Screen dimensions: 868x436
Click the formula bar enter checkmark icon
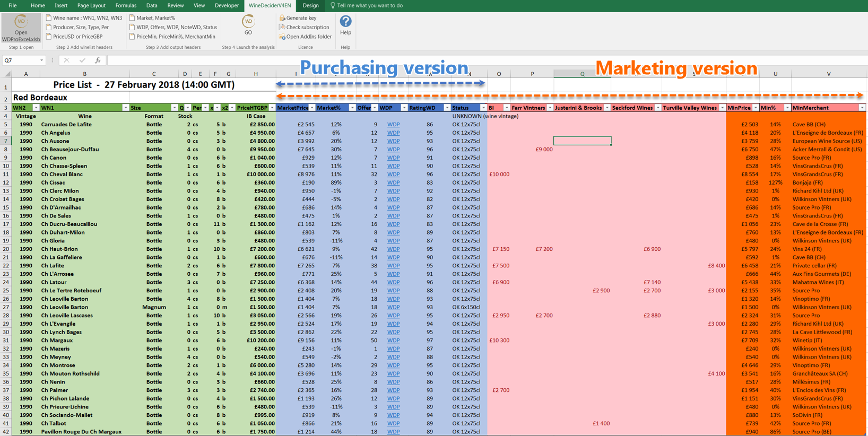pos(82,60)
